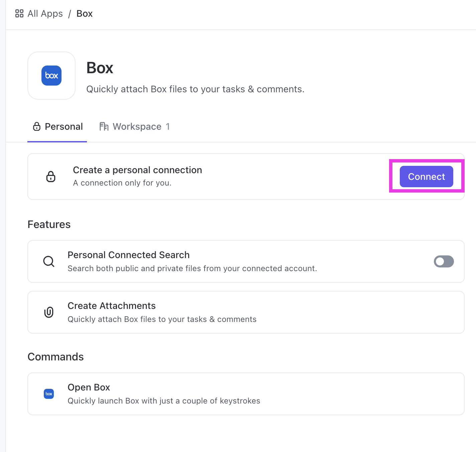This screenshot has width=476, height=452.
Task: Enable the Personal Connected Search toggle
Action: [444, 261]
